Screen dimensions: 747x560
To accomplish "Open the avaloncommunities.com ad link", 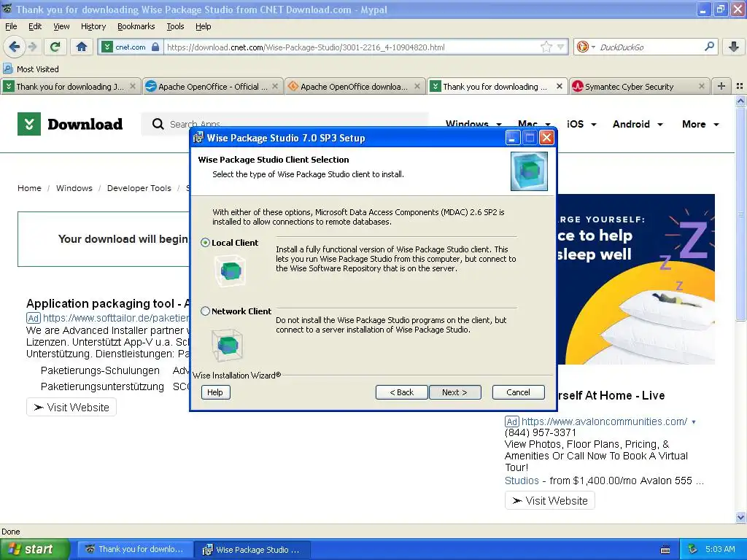I will [x=604, y=421].
